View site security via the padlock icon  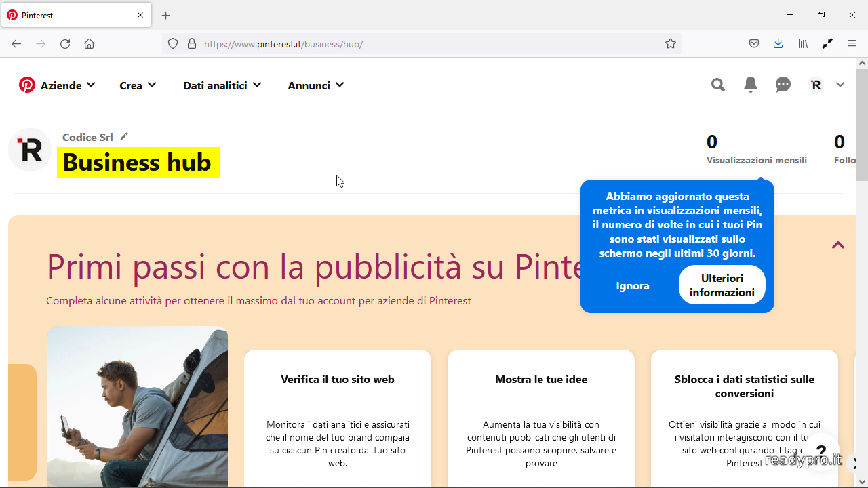coord(192,44)
